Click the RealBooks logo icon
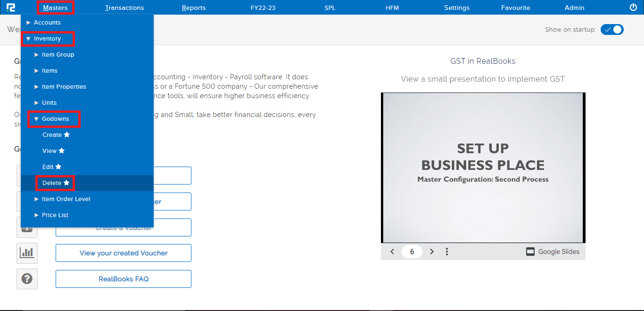 [11, 8]
